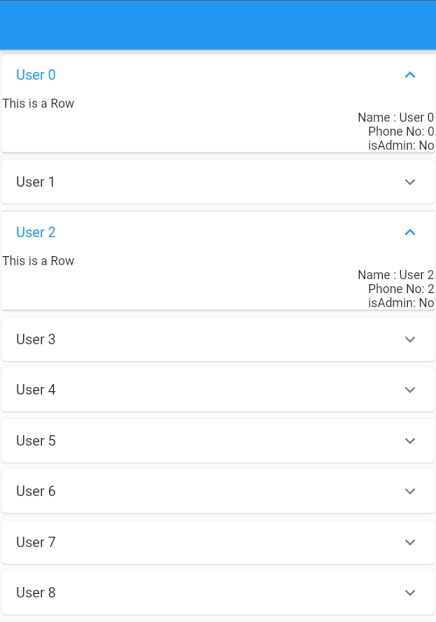Open the User 8 expansion tile
Viewport: 436px width, 622px height.
click(218, 592)
